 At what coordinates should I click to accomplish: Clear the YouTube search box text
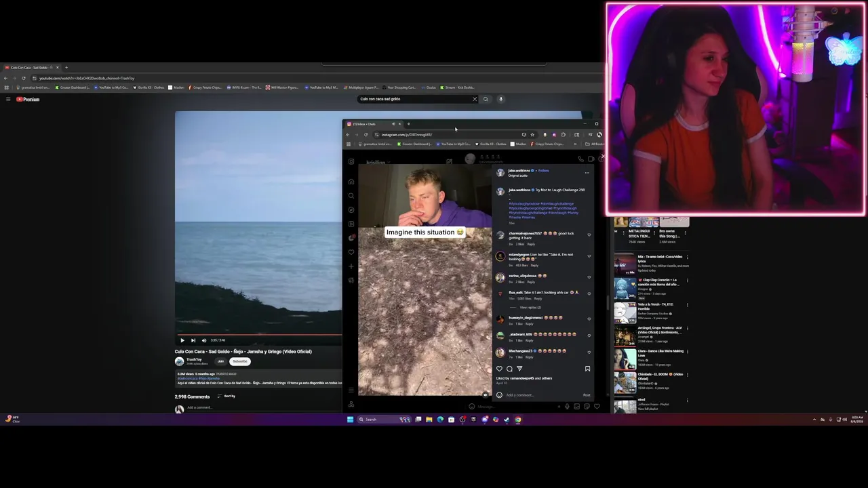475,99
